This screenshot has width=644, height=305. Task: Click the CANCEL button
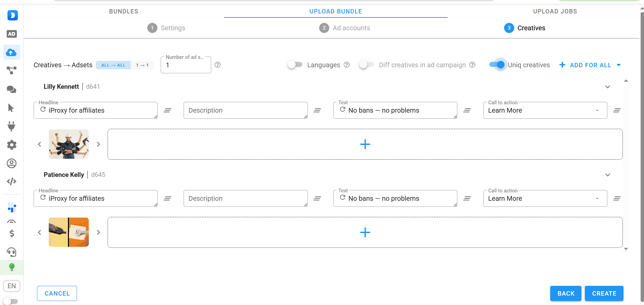(57, 294)
